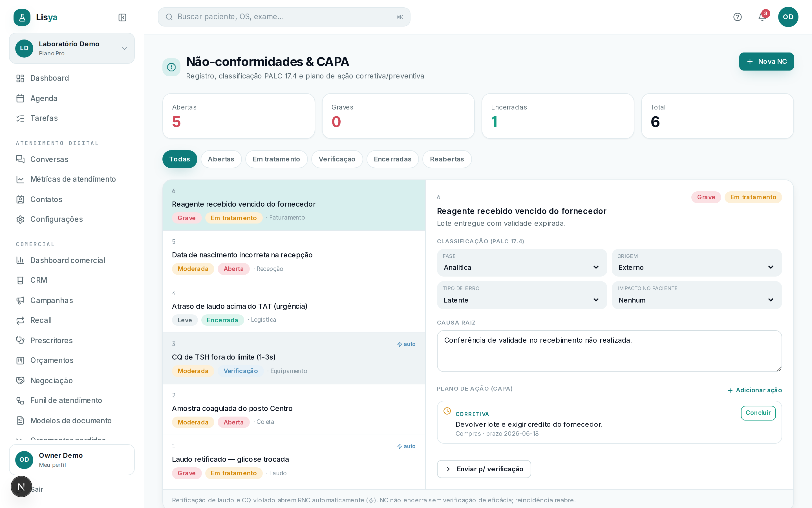Viewport: 812px width, 508px height.
Task: Expand the Laboratório Demo workspace selector
Action: point(72,48)
